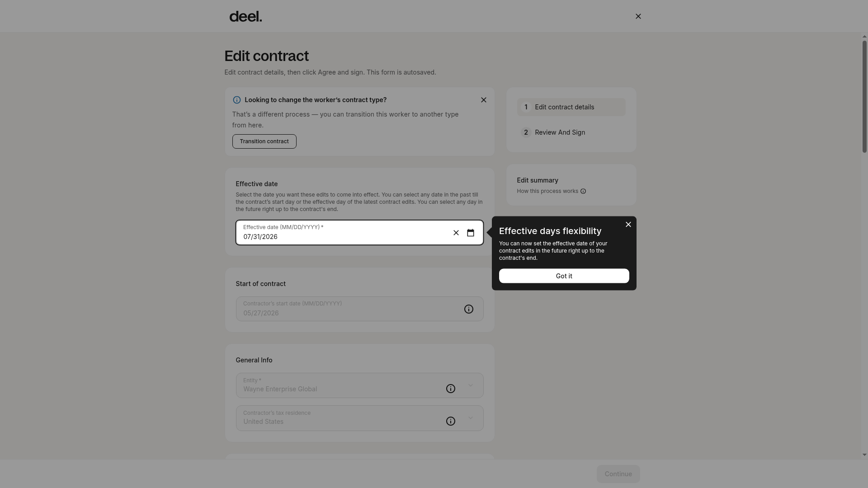Open the effective date calendar picker
The height and width of the screenshot is (488, 868).
tap(471, 233)
